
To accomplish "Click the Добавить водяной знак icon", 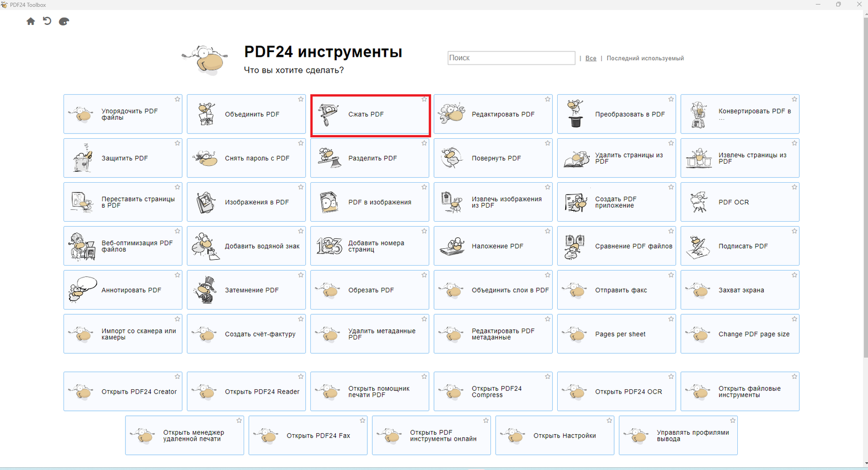I will coord(206,246).
